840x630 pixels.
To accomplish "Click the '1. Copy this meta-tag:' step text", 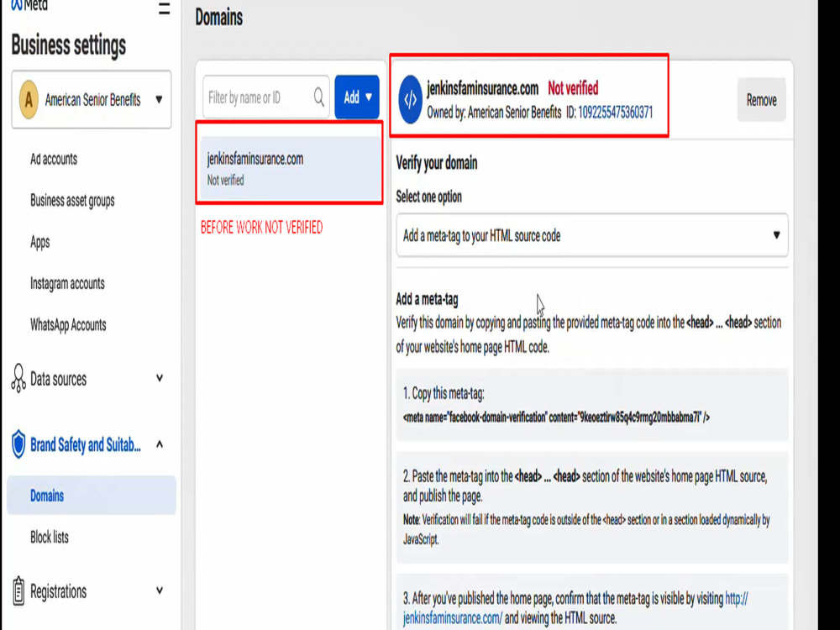I will 444,394.
